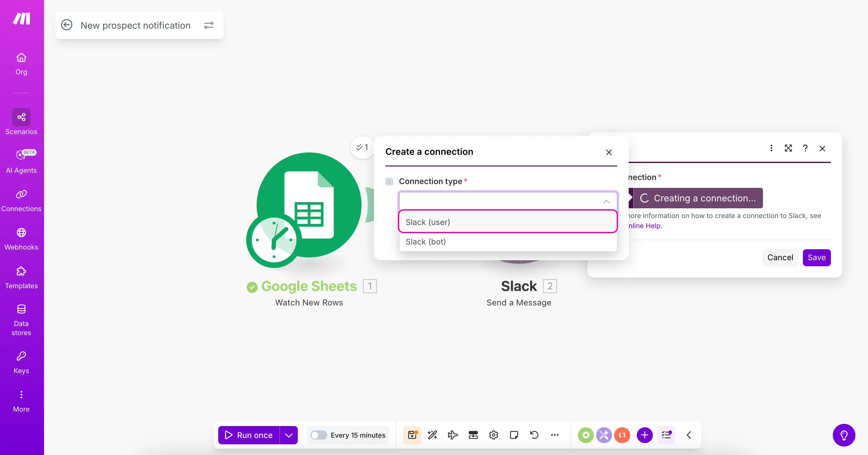The width and height of the screenshot is (868, 455).
Task: Click the Google Sheets module on canvas
Action: pyautogui.click(x=309, y=205)
